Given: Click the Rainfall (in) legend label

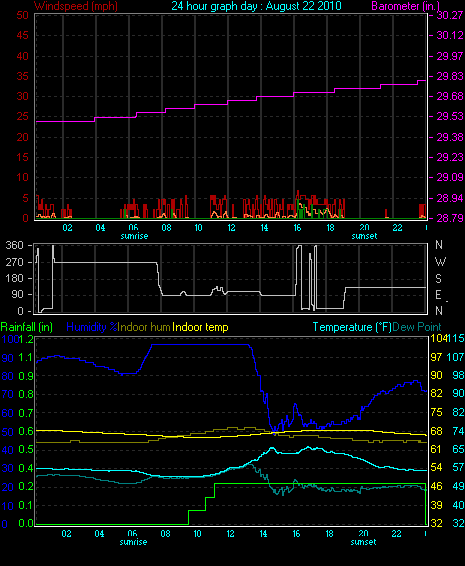Looking at the screenshot, I should pyautogui.click(x=27, y=327).
